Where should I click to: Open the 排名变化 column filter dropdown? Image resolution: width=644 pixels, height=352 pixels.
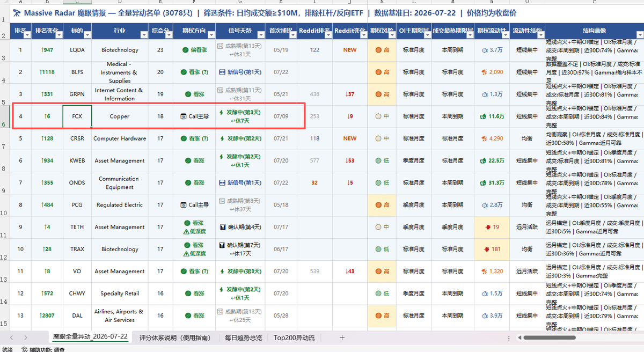coord(58,35)
